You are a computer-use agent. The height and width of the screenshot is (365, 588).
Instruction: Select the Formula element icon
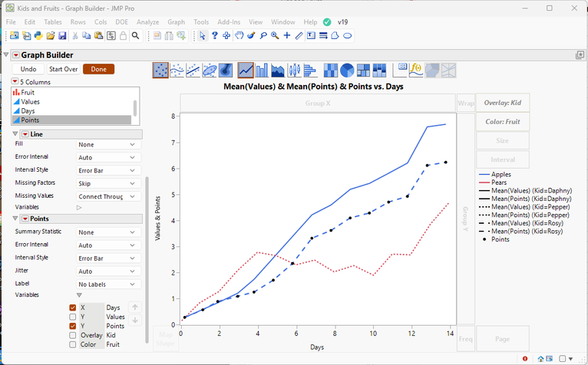pyautogui.click(x=416, y=70)
